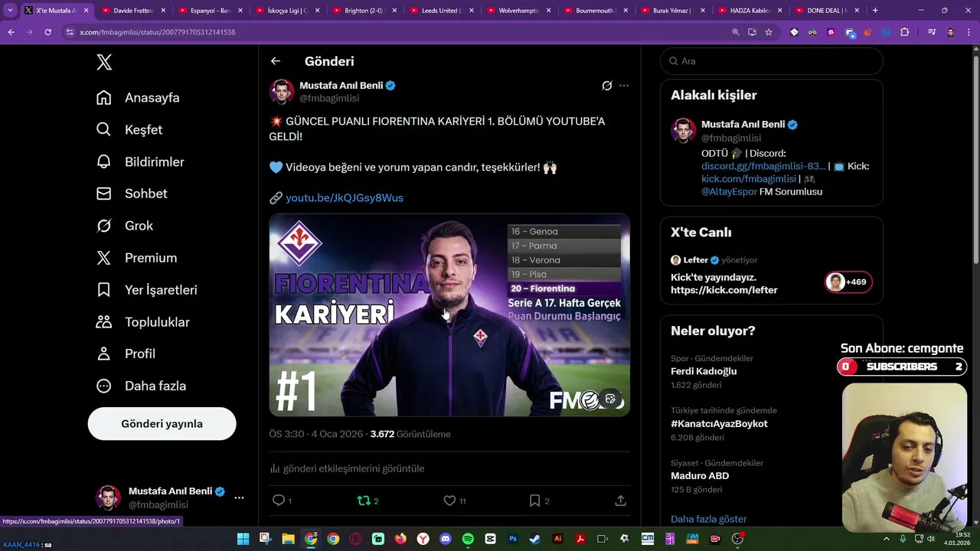Open Discord from taskbar
Viewport: 980px width, 551px height.
click(446, 539)
